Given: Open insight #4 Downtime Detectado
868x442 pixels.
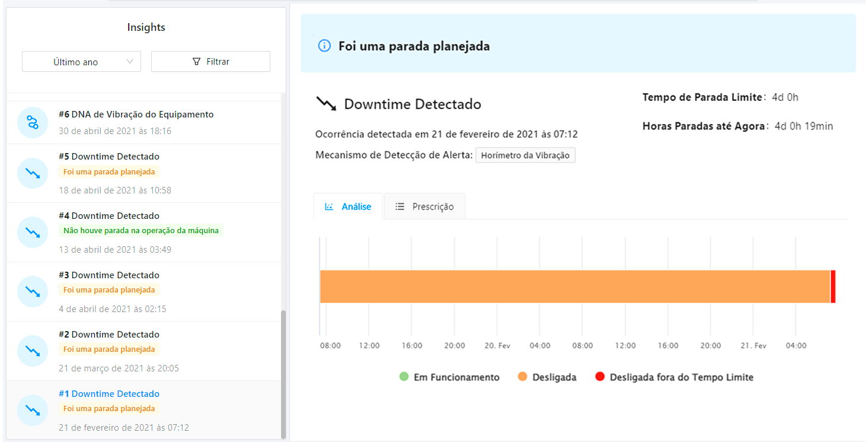Looking at the screenshot, I should [143, 233].
